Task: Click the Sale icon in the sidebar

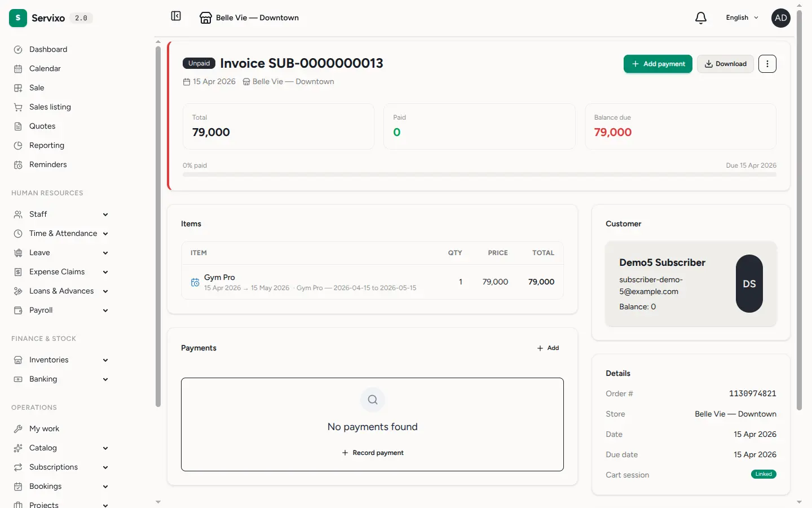Action: [x=18, y=88]
